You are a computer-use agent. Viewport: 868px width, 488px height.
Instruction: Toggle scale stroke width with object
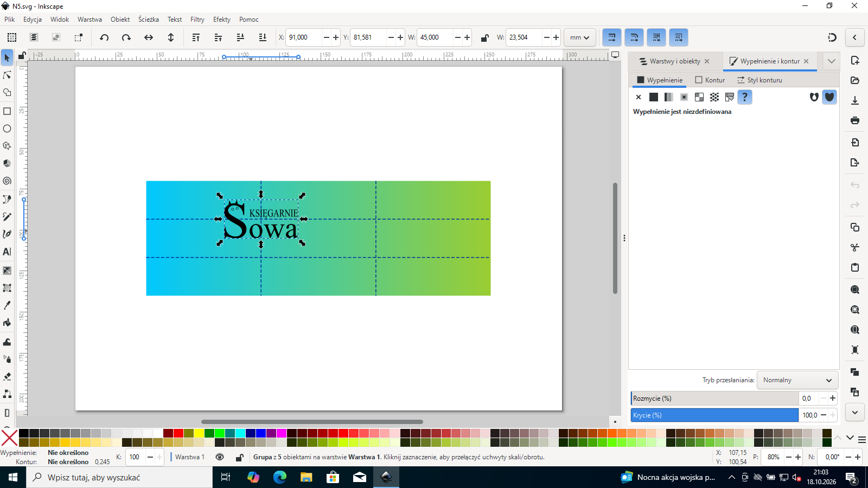[x=612, y=37]
